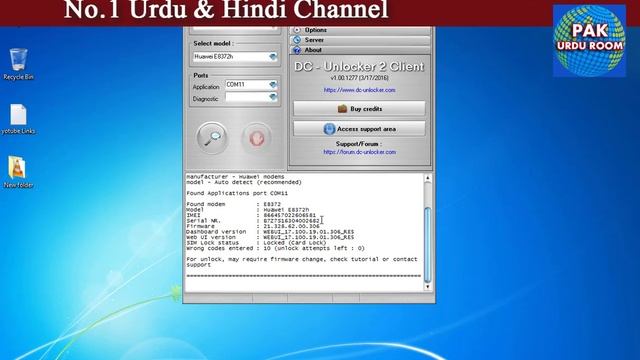Click the DC - Unlocker 2 Client title

[360, 67]
